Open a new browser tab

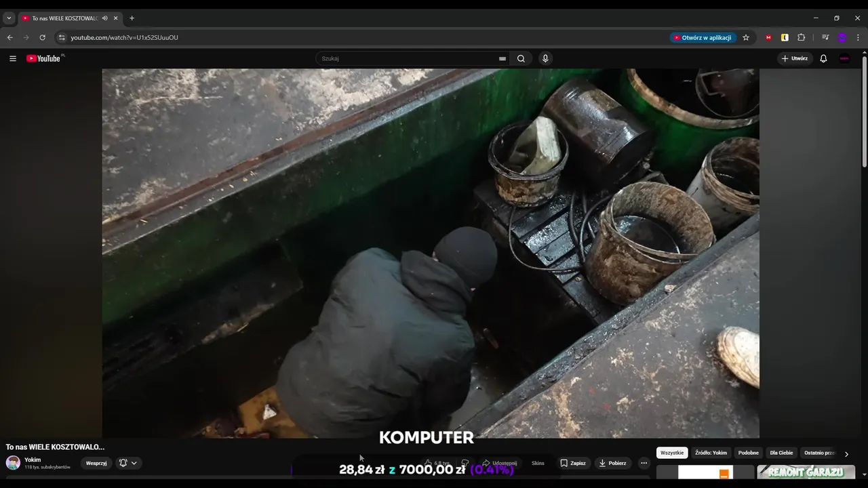(132, 18)
